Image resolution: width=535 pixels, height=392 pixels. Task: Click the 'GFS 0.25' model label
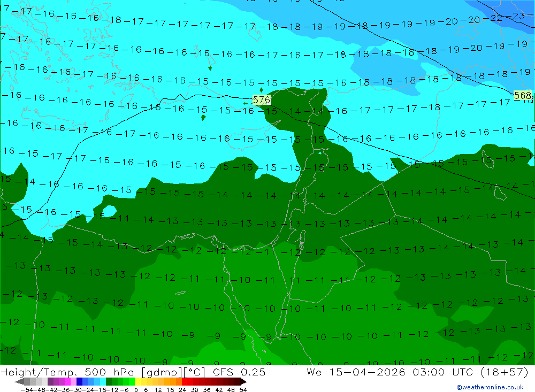point(239,372)
